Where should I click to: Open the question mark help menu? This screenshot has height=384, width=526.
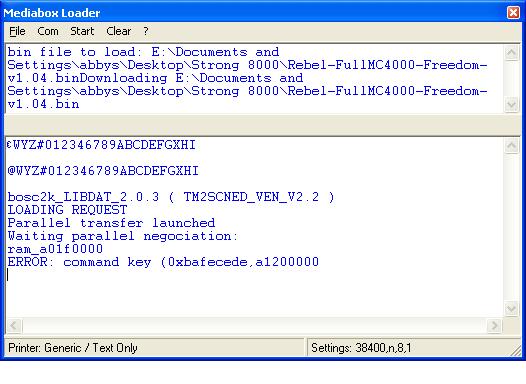coord(146,31)
